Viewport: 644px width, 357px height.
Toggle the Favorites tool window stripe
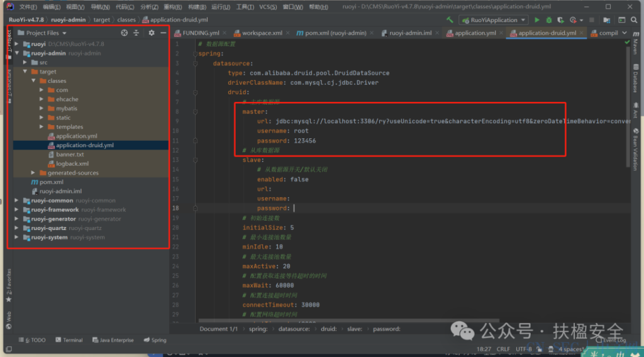(x=9, y=285)
